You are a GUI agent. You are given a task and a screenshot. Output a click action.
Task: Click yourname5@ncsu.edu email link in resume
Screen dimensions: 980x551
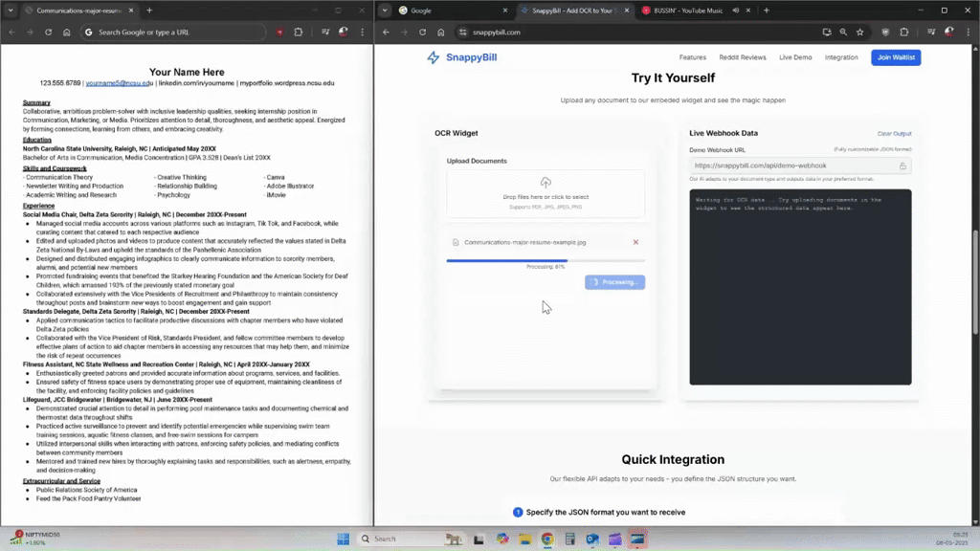point(119,83)
